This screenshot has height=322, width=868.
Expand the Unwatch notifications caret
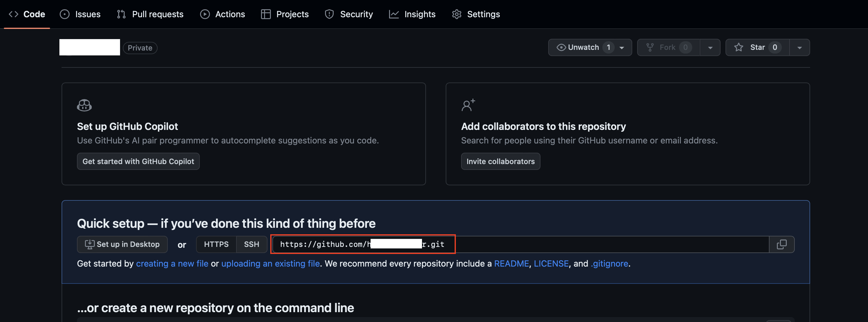622,47
